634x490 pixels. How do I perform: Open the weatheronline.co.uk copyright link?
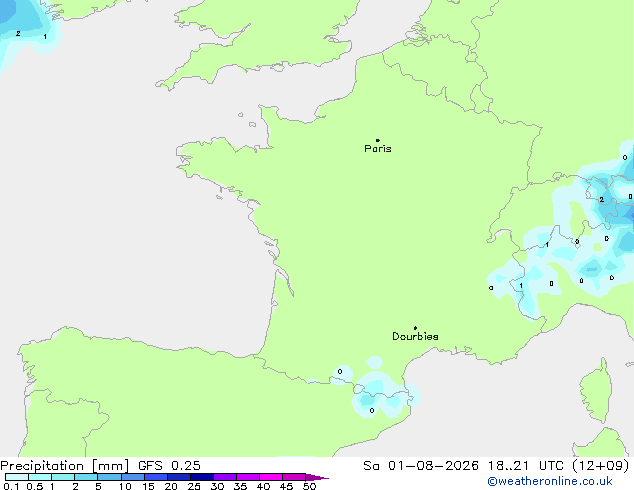click(550, 481)
